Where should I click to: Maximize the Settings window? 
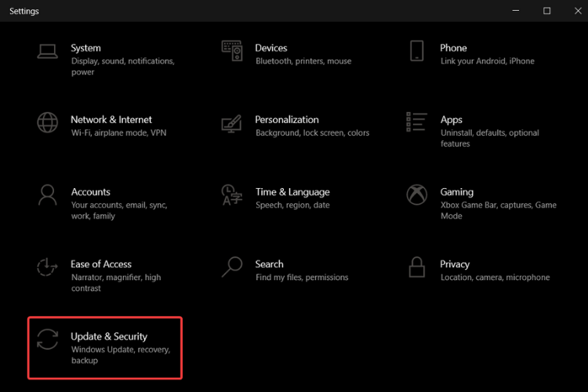pyautogui.click(x=546, y=11)
